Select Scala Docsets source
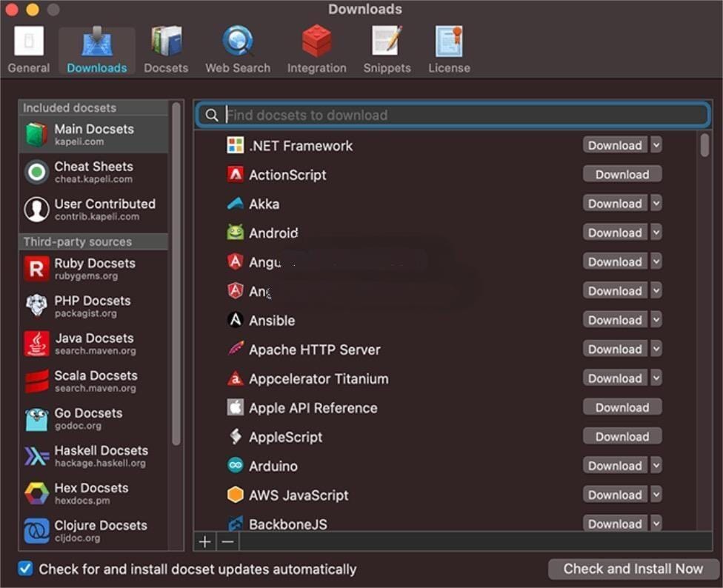 (x=93, y=381)
